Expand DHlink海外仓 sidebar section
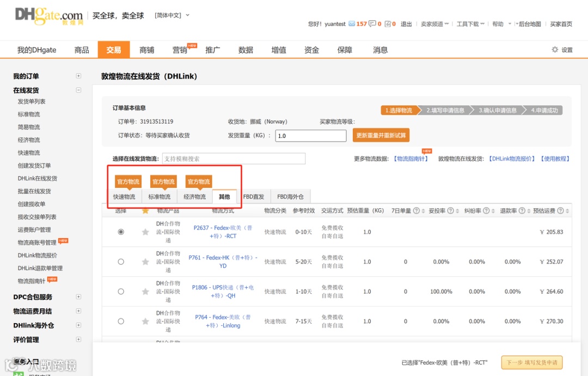This screenshot has width=588, height=376. pos(78,325)
